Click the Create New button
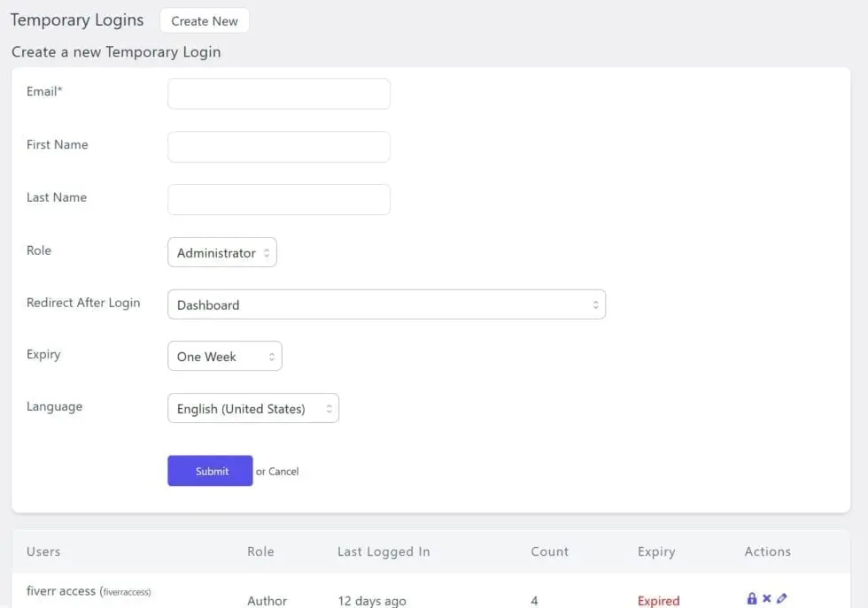Image resolution: width=868 pixels, height=608 pixels. [x=205, y=20]
